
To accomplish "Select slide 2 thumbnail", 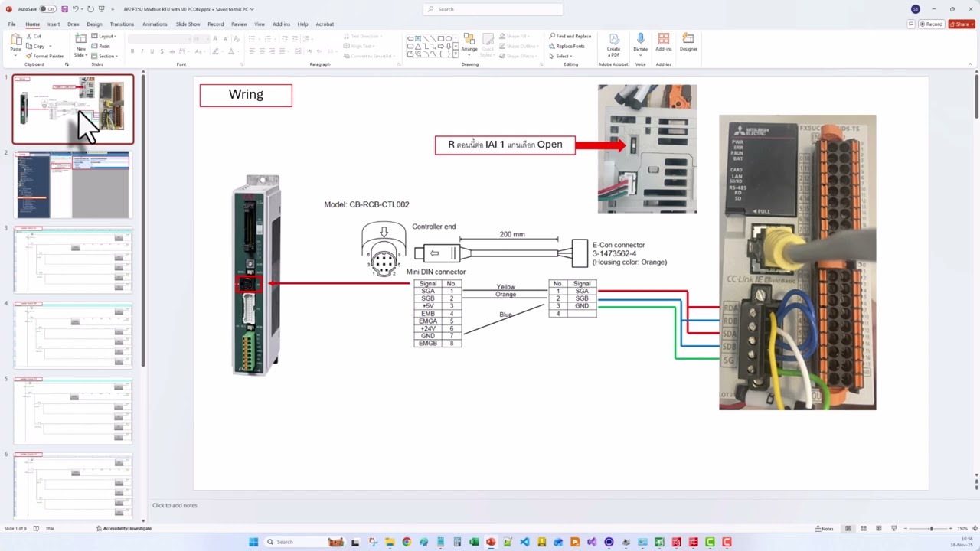I will click(x=73, y=184).
